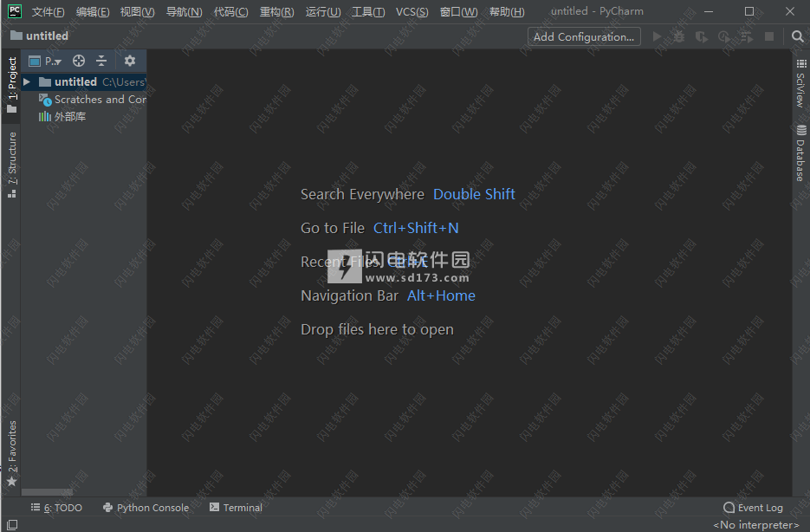
Task: Open the 运行(U) menu
Action: click(x=323, y=11)
